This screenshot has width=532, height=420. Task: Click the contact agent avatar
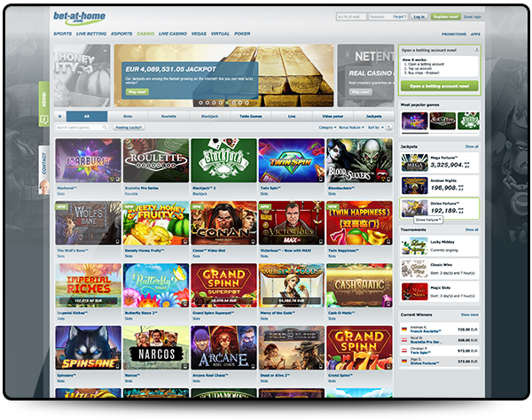coord(44,187)
